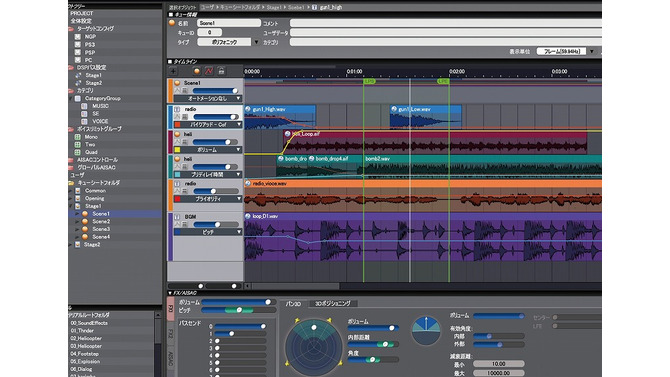Viewport: 670px width, 377px height.
Task: Click gun1_high in the breadcrumb path
Action: coord(331,7)
